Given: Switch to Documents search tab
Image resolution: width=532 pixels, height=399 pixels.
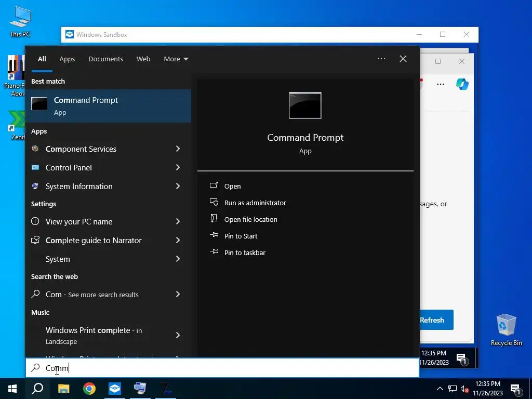Looking at the screenshot, I should coord(105,59).
